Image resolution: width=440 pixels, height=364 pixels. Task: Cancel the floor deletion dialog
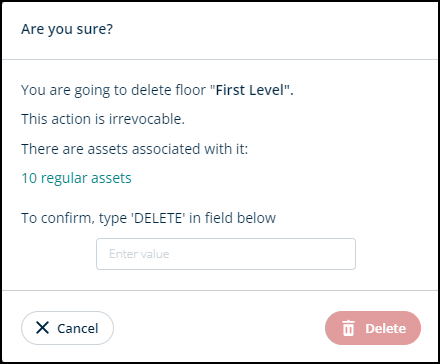[67, 328]
